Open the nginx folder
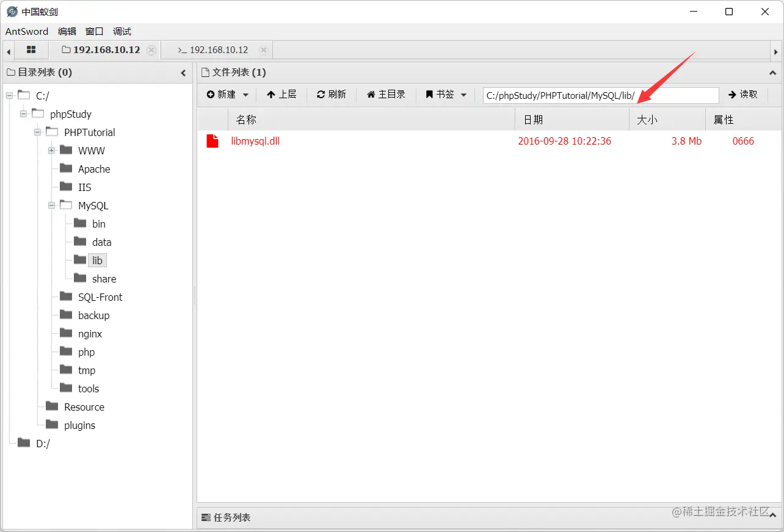 pos(90,334)
